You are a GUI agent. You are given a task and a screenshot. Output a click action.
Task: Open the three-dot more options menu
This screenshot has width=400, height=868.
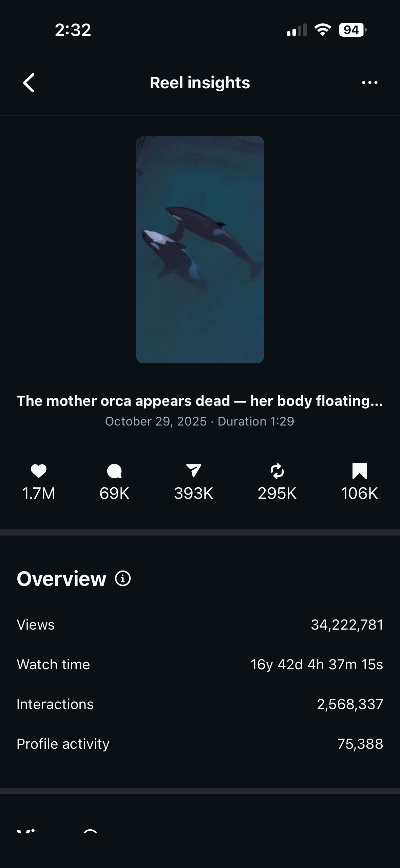(x=369, y=83)
